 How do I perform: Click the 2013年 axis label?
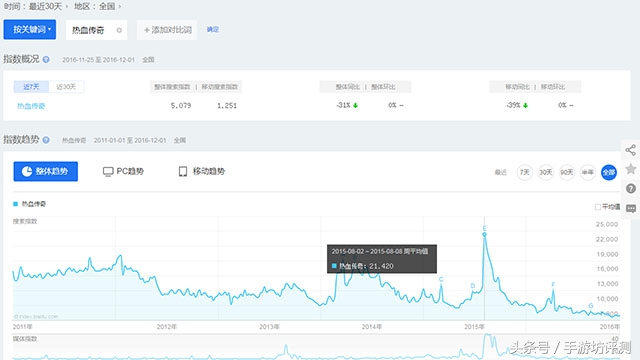pos(269,327)
